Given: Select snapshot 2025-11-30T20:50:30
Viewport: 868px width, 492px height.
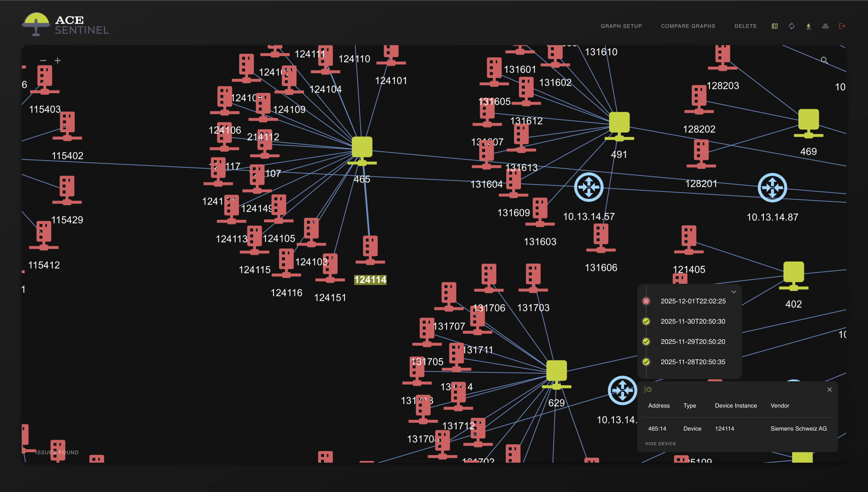Looking at the screenshot, I should pos(693,321).
